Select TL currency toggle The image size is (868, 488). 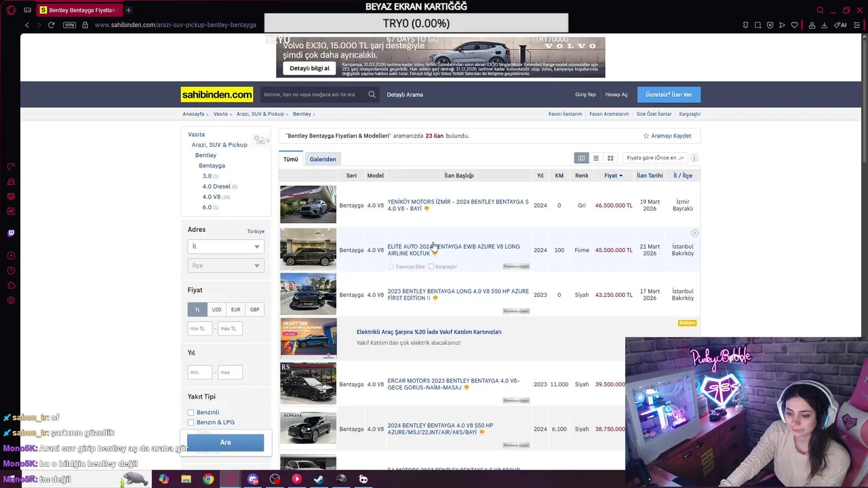point(197,309)
